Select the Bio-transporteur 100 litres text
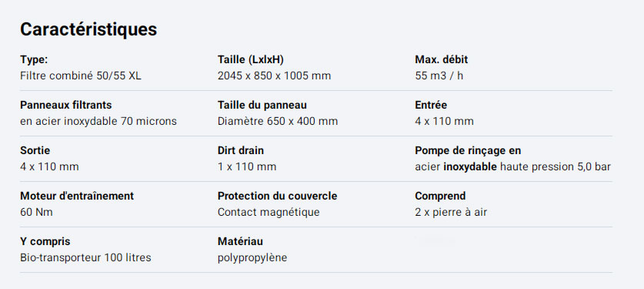 point(85,257)
